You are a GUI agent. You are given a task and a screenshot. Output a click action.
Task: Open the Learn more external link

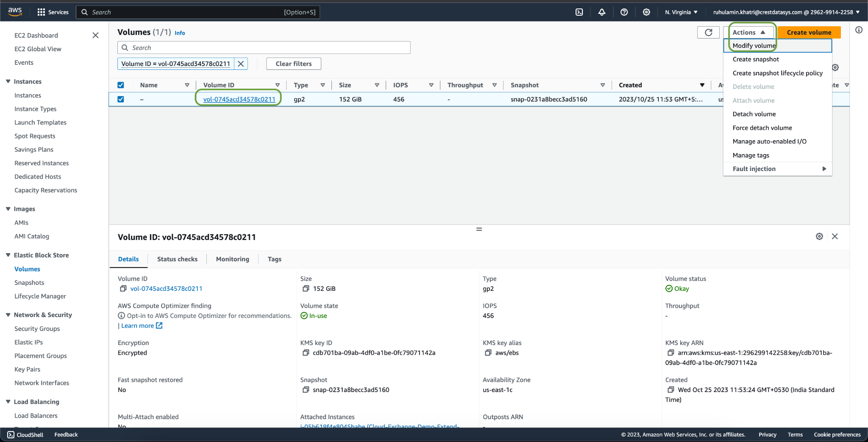point(142,326)
